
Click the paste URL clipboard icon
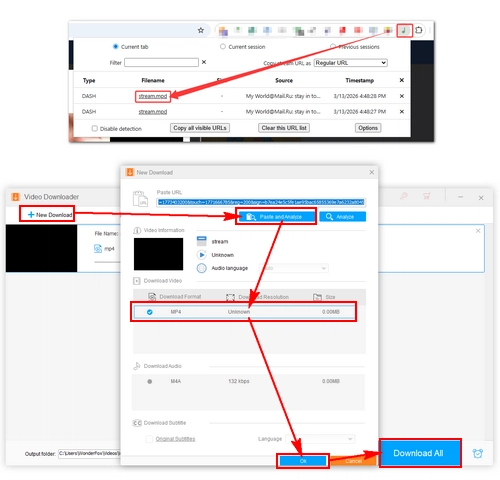140,199
